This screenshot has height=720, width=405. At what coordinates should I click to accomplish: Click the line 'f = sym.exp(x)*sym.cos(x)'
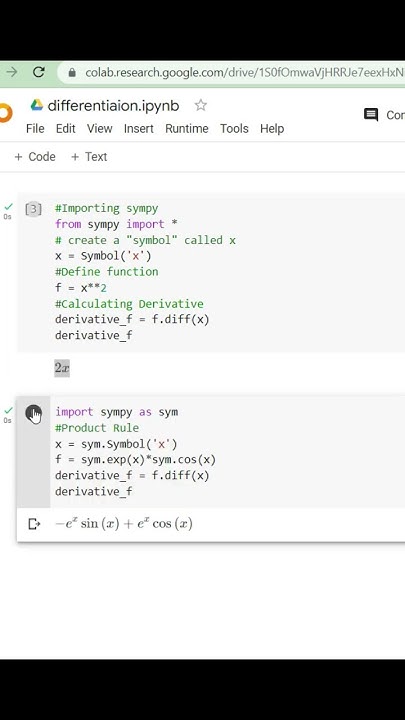point(135,460)
